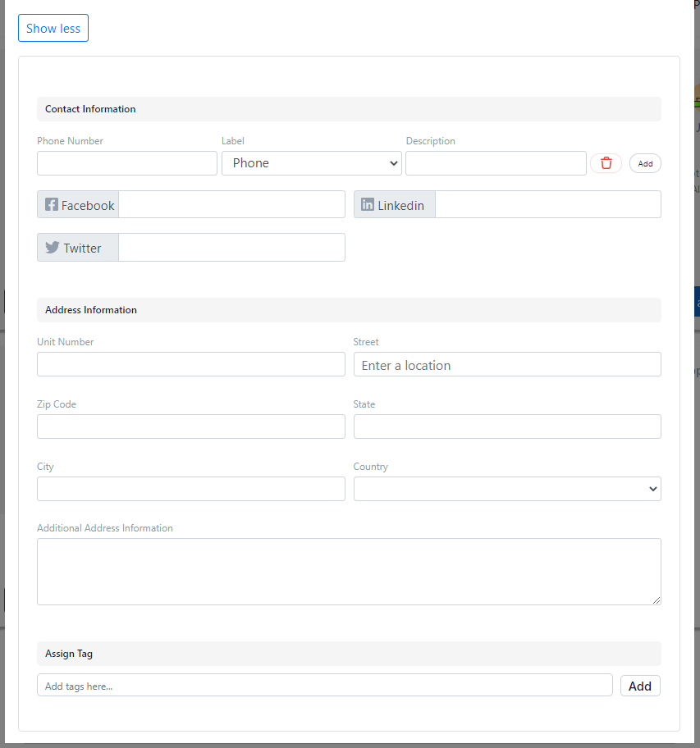Click the red trash delete icon

(x=606, y=163)
